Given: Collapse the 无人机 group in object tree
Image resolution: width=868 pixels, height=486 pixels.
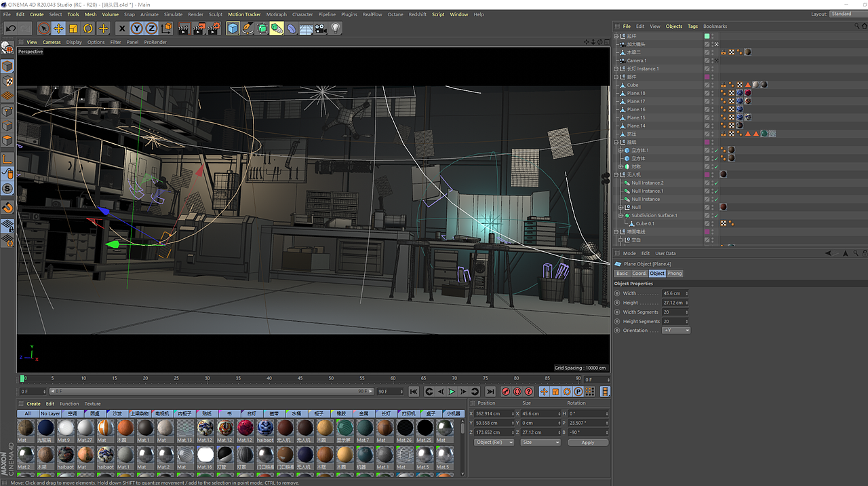Looking at the screenshot, I should tap(616, 175).
